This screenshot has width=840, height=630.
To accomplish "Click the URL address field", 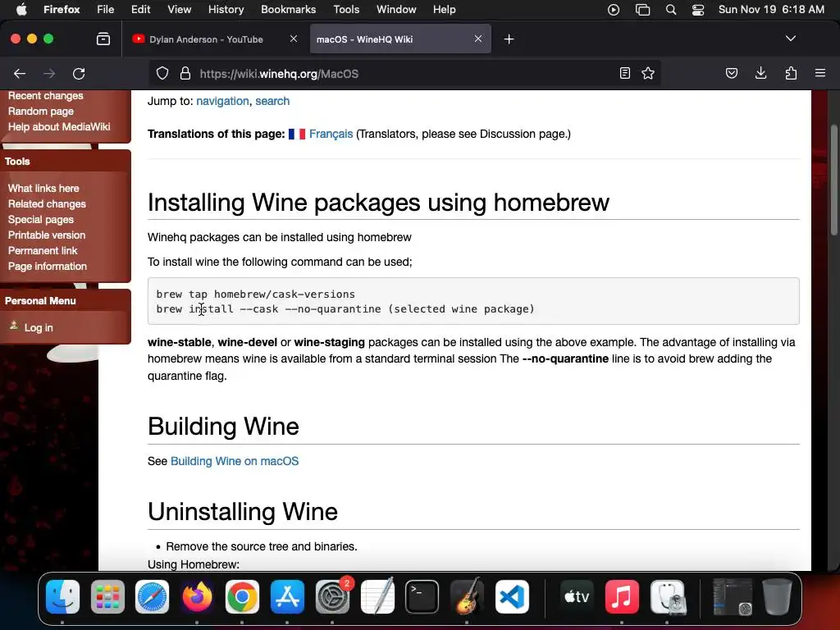I will (x=404, y=73).
